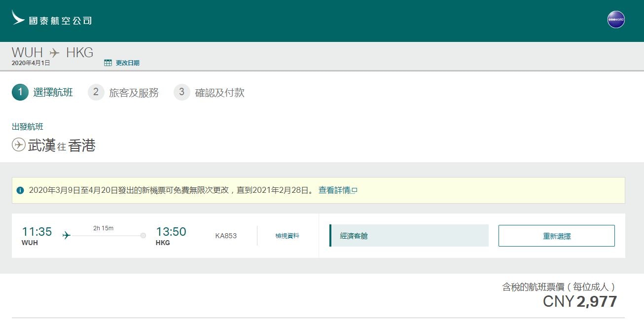644x324 pixels.
Task: Click the arrival endpoint dot on flight timeline
Action: pyautogui.click(x=143, y=236)
